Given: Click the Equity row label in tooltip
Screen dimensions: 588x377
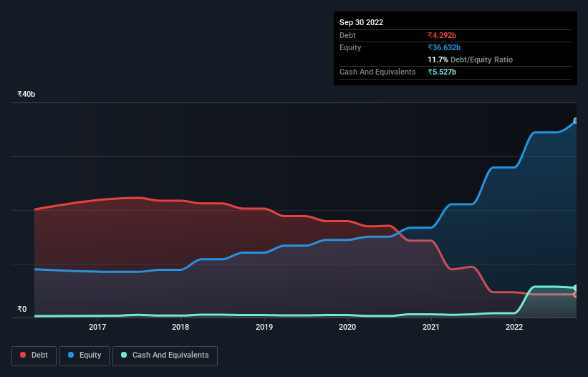Looking at the screenshot, I should click(x=350, y=47).
